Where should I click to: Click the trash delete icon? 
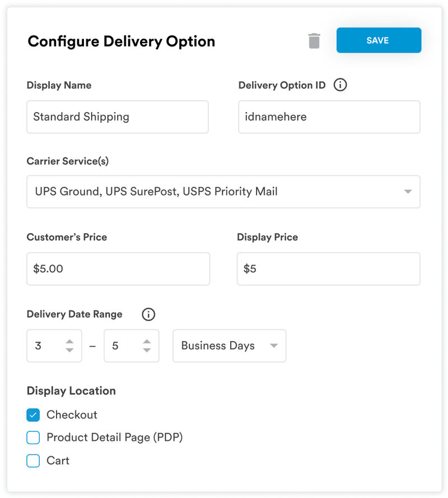[x=314, y=40]
